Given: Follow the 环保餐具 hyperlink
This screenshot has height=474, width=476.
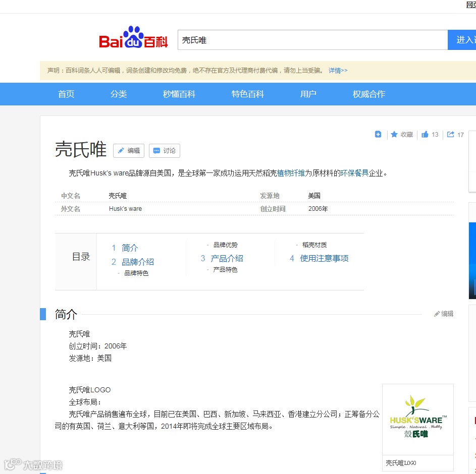Looking at the screenshot, I should tap(354, 173).
